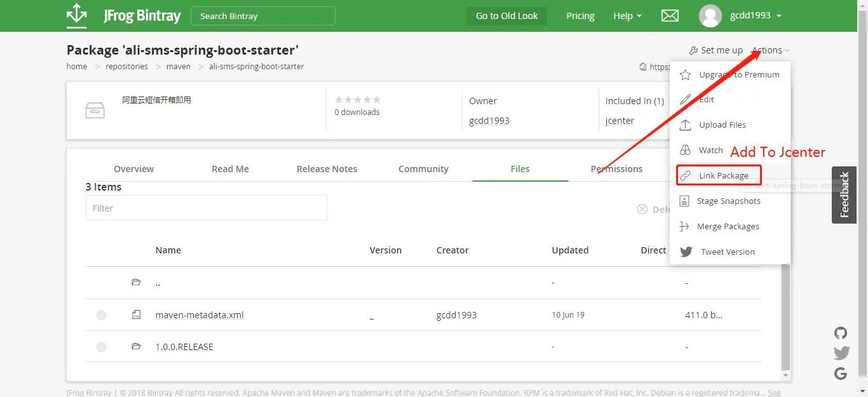Click the Version column header

point(386,250)
